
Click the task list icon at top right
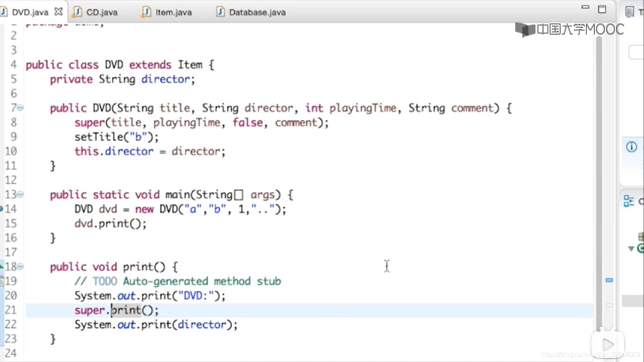click(629, 12)
